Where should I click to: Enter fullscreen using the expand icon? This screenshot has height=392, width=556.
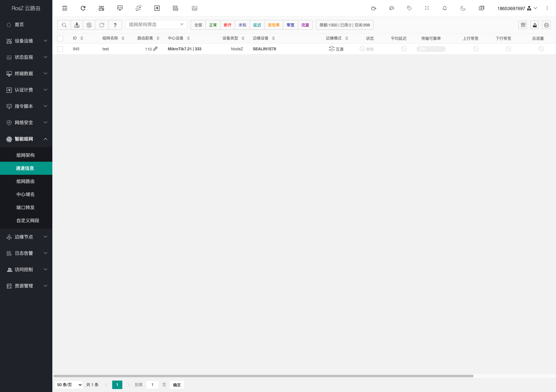[x=427, y=8]
